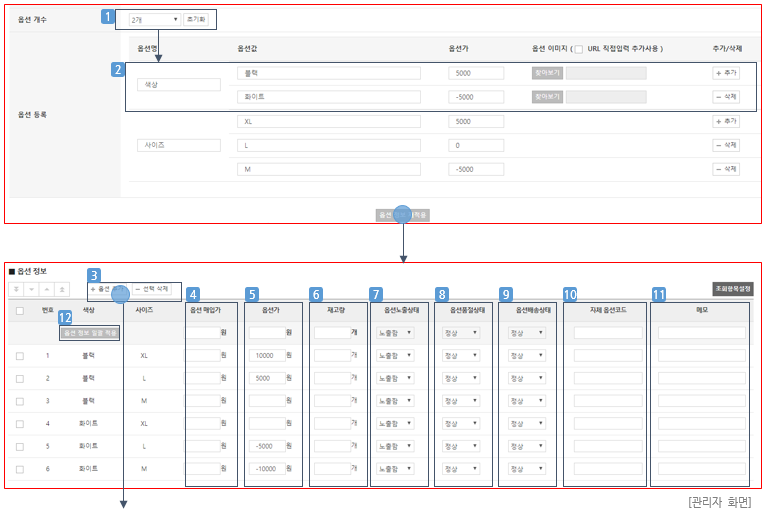Screen dimensions: 766x513
Task: Click the 옵션 정보 일괄 적용 button
Action: click(91, 332)
